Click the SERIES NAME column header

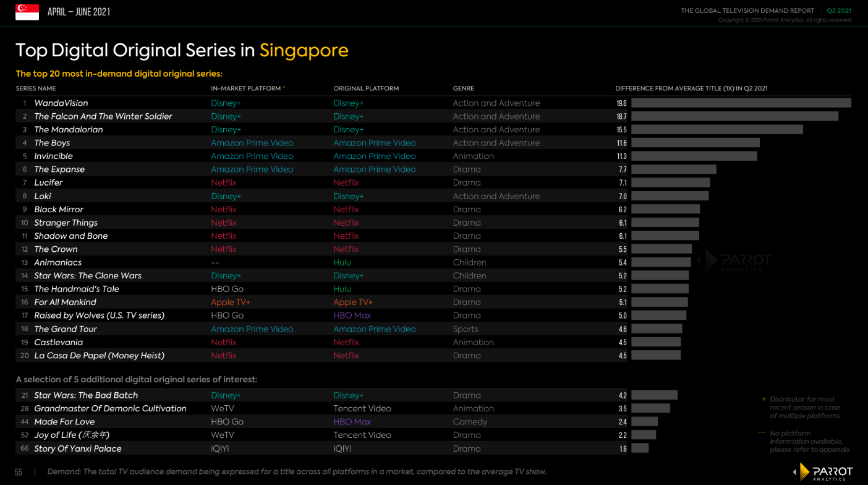[x=36, y=88]
